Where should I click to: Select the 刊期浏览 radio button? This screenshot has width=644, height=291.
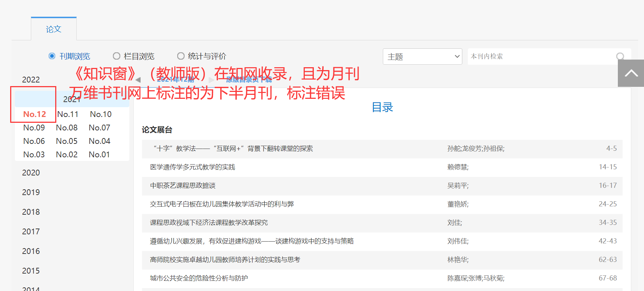click(x=52, y=56)
